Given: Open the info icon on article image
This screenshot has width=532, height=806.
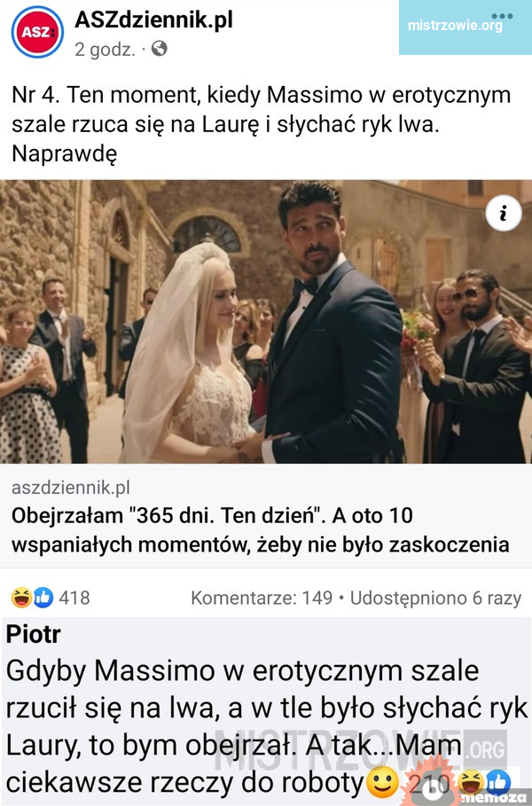Looking at the screenshot, I should click(504, 212).
